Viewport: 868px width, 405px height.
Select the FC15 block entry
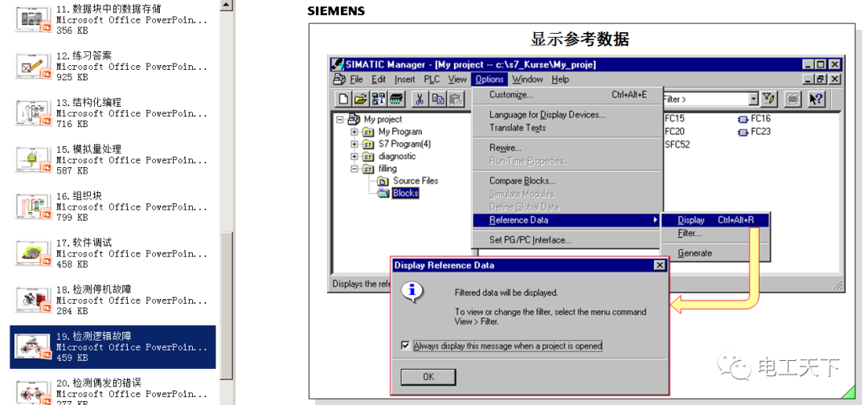pos(675,118)
